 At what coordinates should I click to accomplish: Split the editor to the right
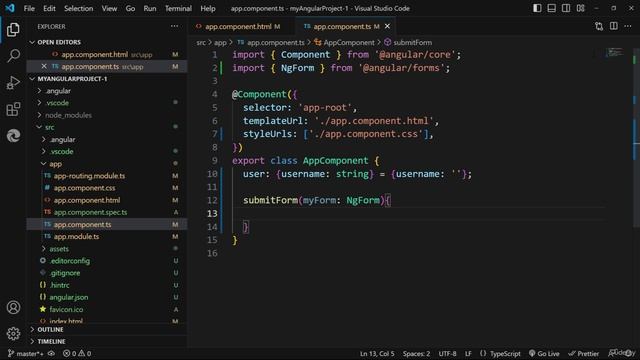point(613,26)
